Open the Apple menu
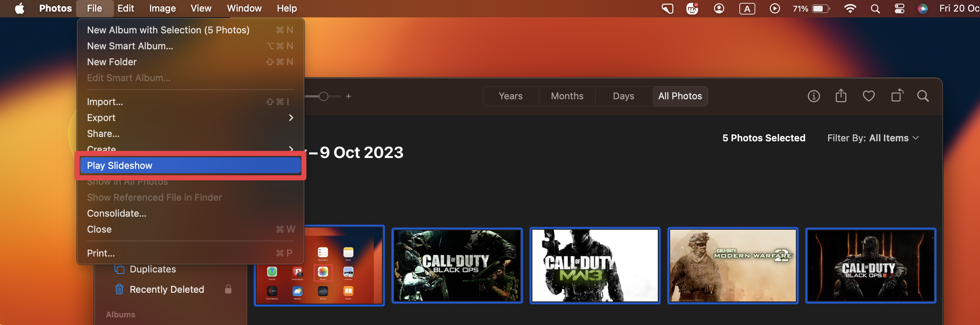This screenshot has height=325, width=980. [x=20, y=8]
